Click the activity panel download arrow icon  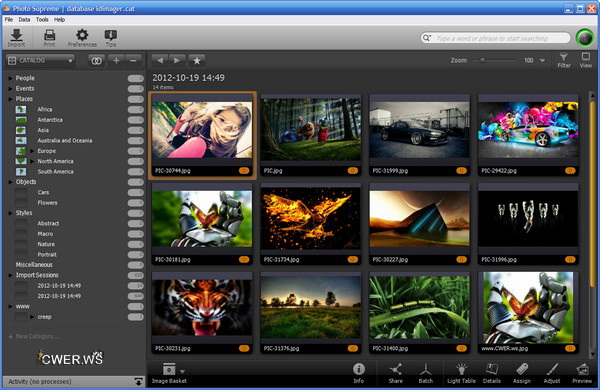coord(139,382)
